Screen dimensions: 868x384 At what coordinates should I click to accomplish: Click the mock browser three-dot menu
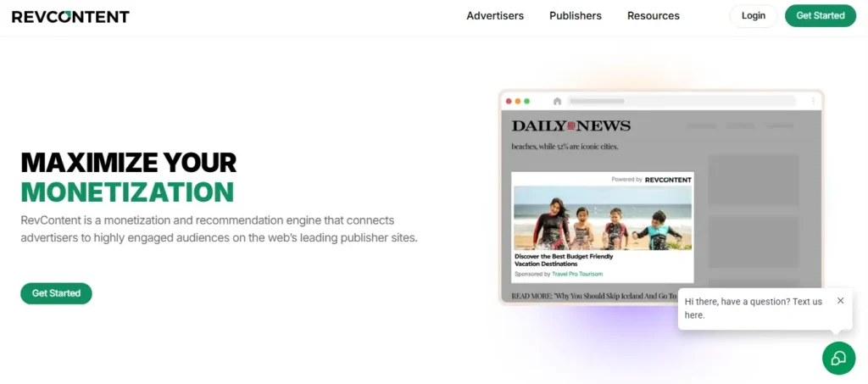(x=813, y=101)
